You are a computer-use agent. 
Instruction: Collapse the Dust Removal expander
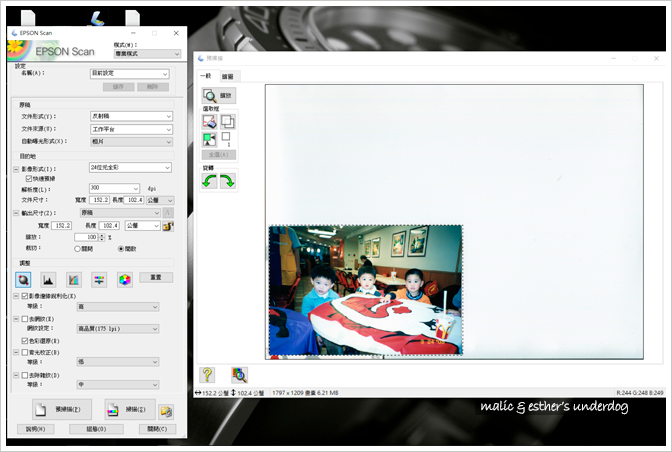(16, 375)
